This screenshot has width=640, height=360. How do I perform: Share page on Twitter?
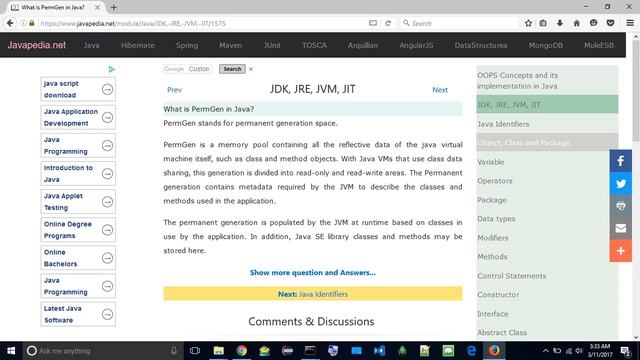click(620, 183)
